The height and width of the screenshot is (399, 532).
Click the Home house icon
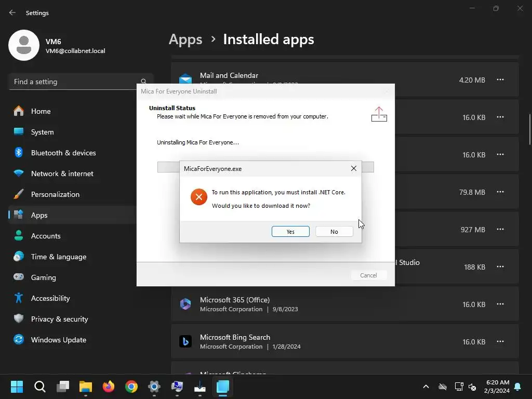19,111
